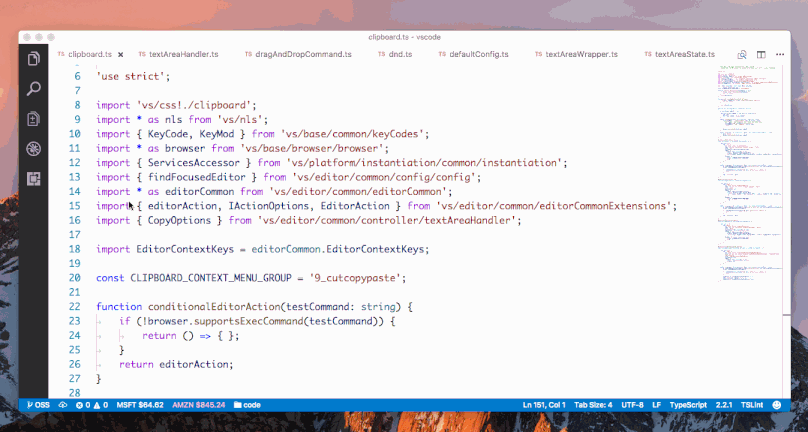The width and height of the screenshot is (808, 432).
Task: Click the Ln 151, Col 1 indicator
Action: pyautogui.click(x=544, y=405)
